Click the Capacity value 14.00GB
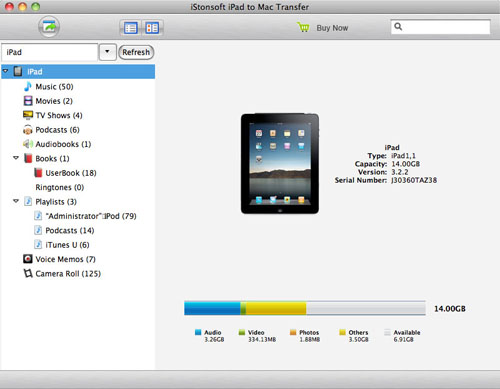Viewport: 500px width, 389px height. (406, 164)
